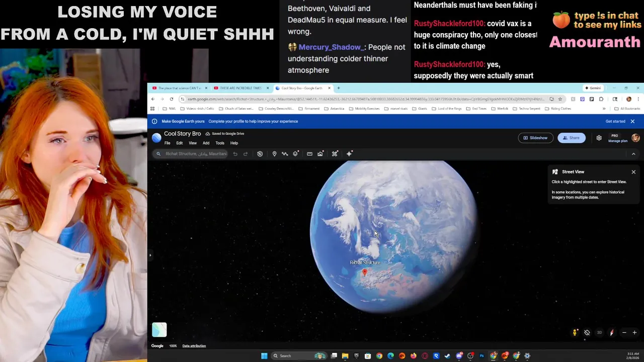Open the File menu
644x362 pixels.
(167, 143)
